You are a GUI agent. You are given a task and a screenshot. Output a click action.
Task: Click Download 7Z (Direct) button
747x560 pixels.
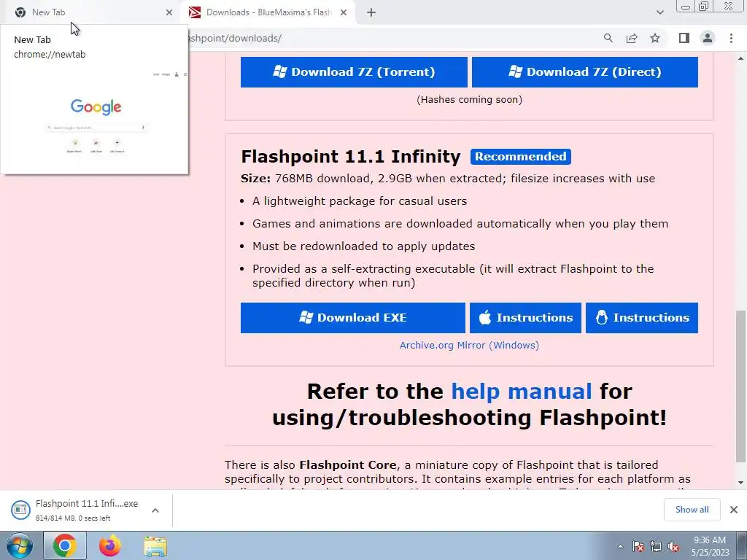pos(585,72)
